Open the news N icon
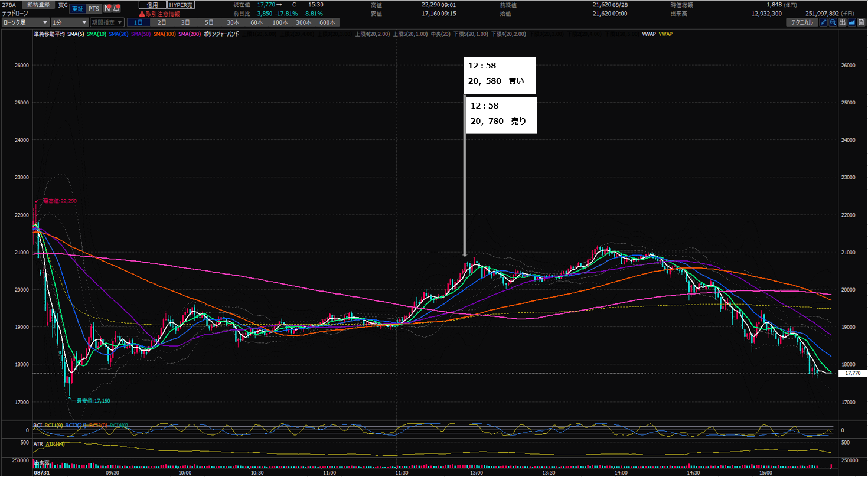Image resolution: width=868 pixels, height=477 pixels. tap(107, 9)
